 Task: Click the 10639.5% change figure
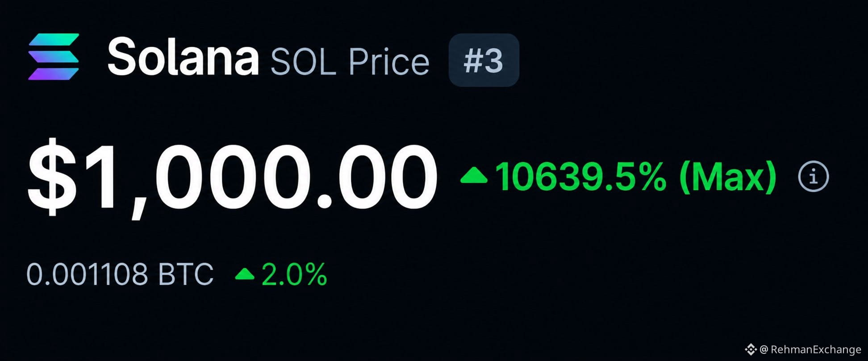580,177
